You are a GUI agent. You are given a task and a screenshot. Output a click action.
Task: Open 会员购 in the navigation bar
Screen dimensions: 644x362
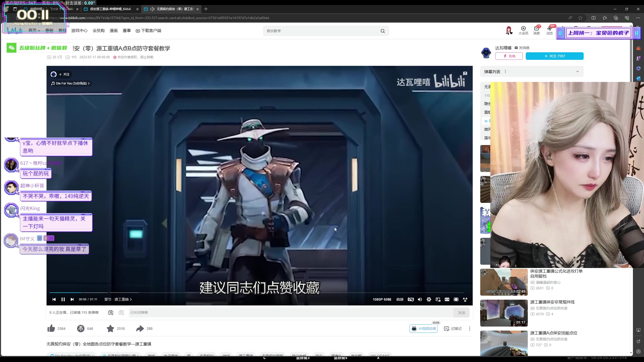click(99, 31)
